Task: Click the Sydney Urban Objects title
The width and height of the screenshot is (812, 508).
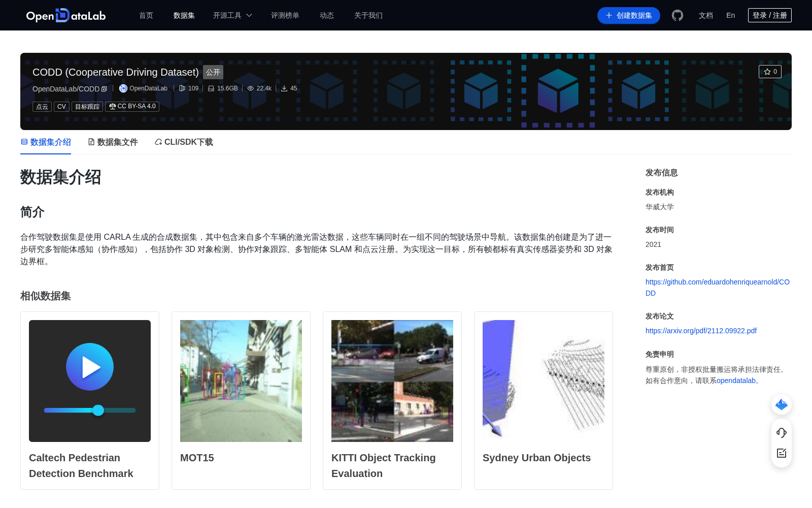Action: 536,458
